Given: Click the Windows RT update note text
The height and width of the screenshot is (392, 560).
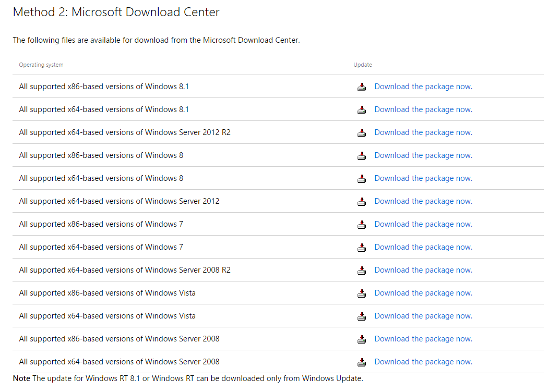Looking at the screenshot, I should click(188, 378).
